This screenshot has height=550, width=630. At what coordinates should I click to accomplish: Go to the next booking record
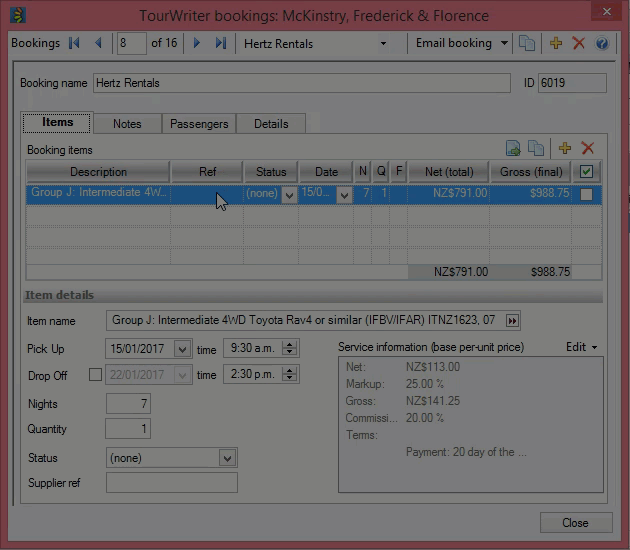pos(197,44)
